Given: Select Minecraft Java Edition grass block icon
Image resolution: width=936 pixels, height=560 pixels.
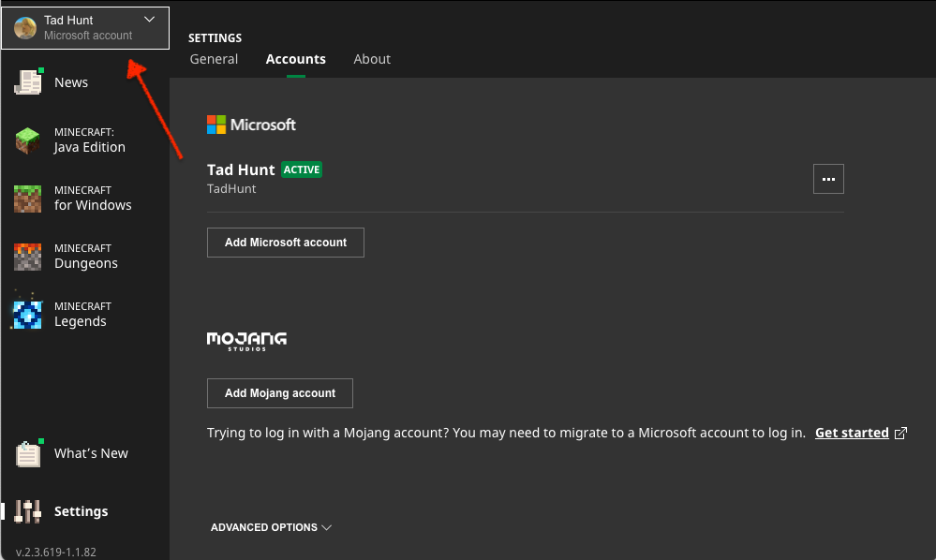Looking at the screenshot, I should click(28, 140).
